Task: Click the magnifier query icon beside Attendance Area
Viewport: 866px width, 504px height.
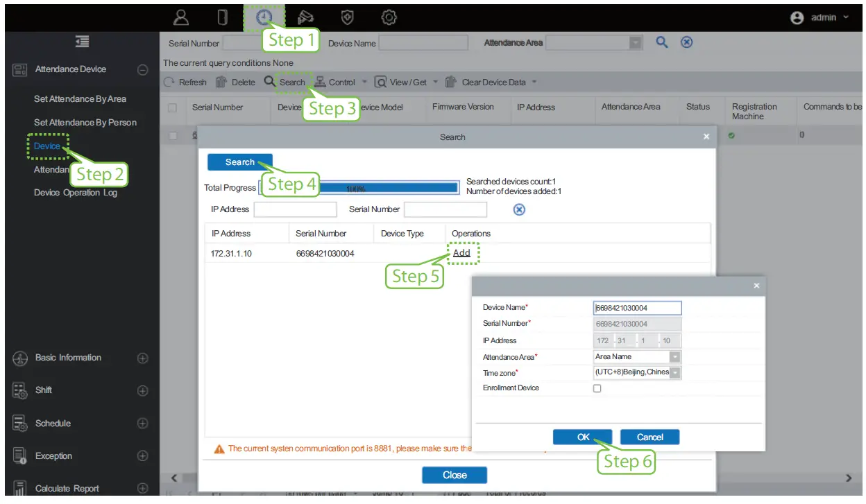Action: tap(662, 42)
